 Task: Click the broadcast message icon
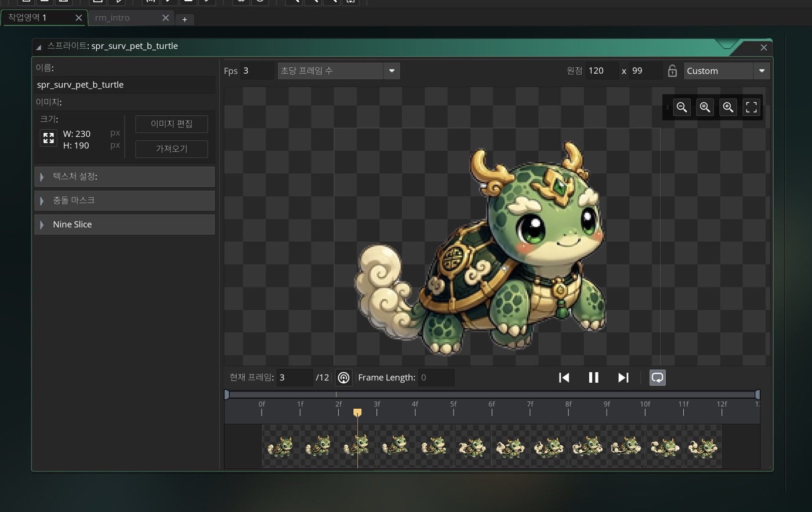[343, 378]
